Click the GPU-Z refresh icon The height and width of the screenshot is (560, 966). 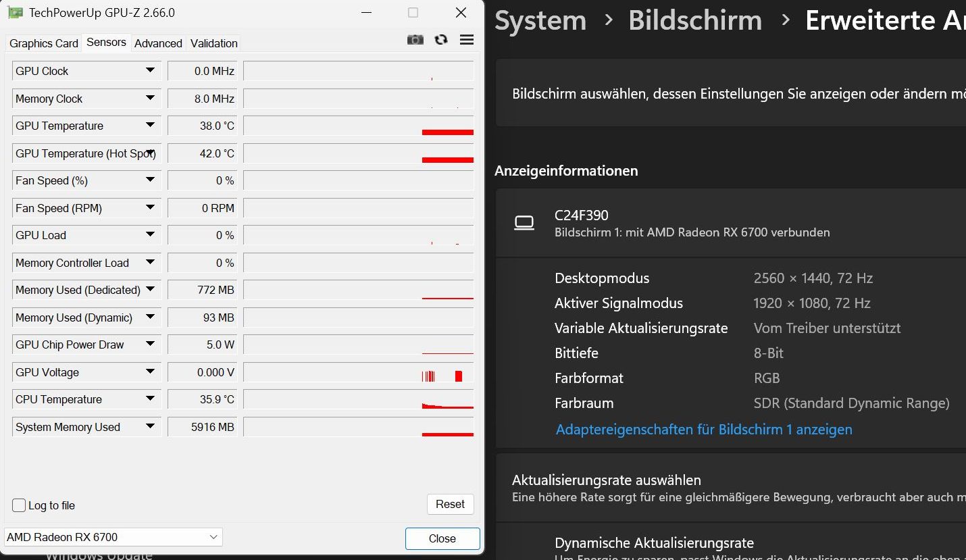(441, 40)
